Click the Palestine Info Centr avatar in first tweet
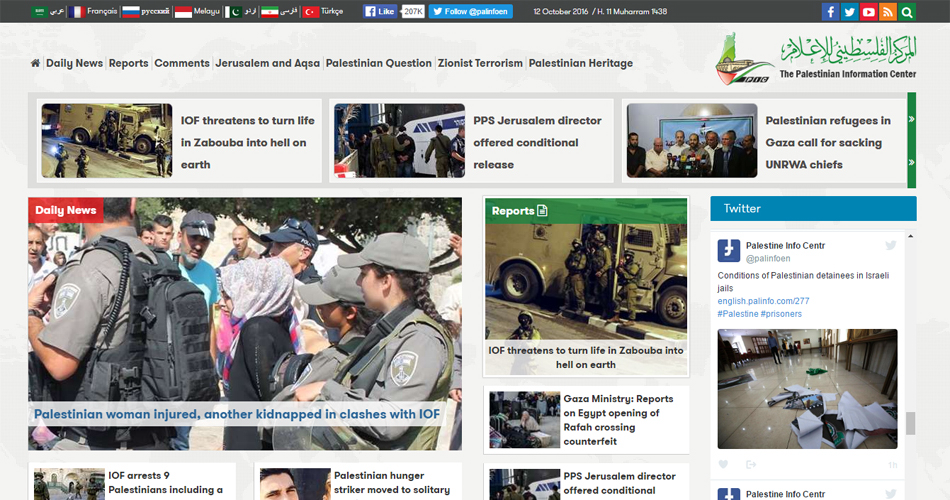The width and height of the screenshot is (950, 500). pos(729,251)
